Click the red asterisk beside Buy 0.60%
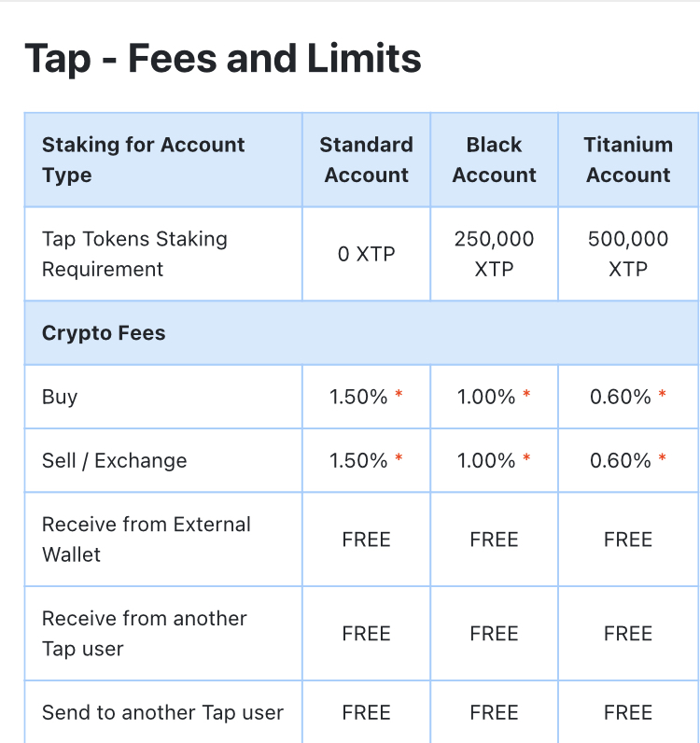The image size is (700, 743). (662, 394)
